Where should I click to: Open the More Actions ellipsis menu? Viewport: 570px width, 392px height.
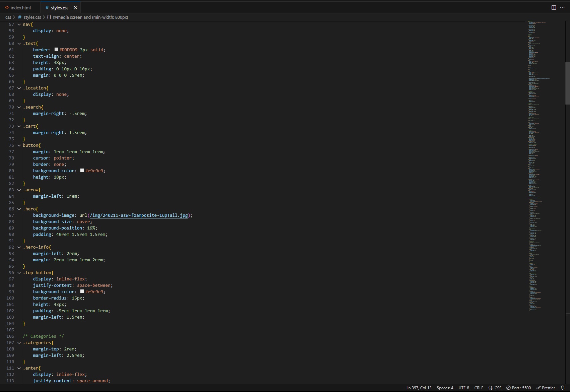click(x=562, y=7)
